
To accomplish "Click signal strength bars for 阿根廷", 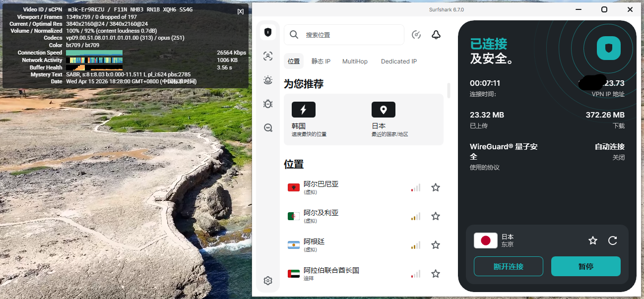I will [x=416, y=245].
